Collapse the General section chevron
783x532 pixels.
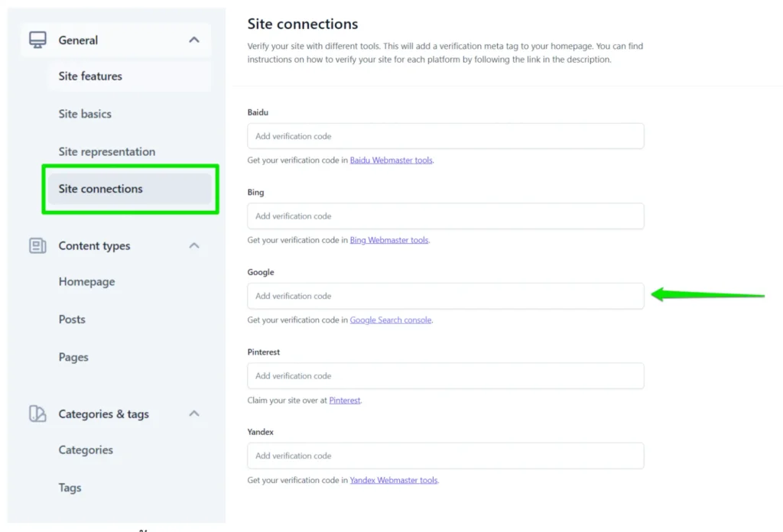click(194, 41)
